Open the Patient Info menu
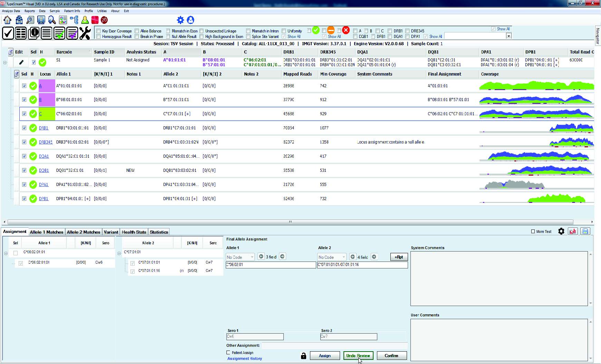The image size is (601, 364). click(72, 11)
